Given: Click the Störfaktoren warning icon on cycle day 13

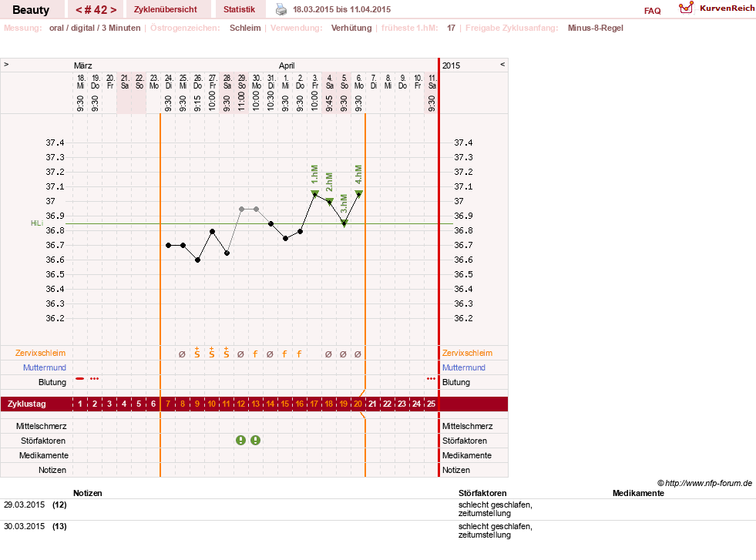Looking at the screenshot, I should (256, 440).
